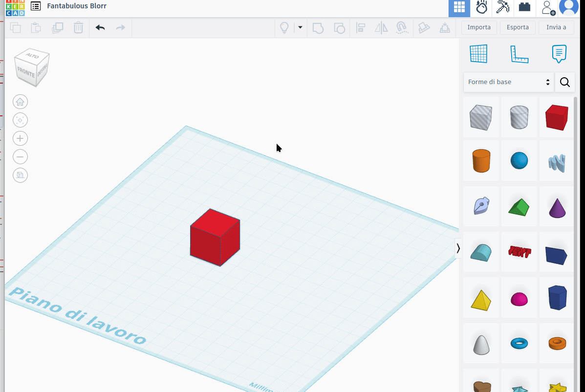The width and height of the screenshot is (585, 392).
Task: Select the orange cylinder shape
Action: click(x=481, y=161)
